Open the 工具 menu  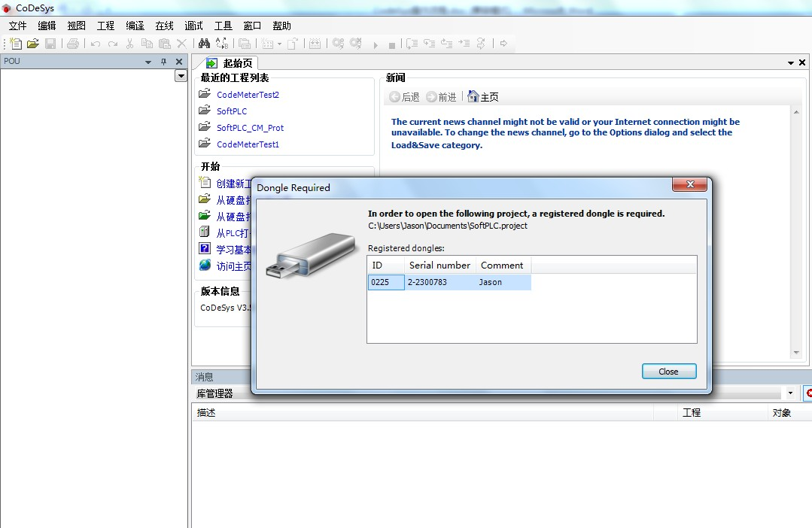224,26
